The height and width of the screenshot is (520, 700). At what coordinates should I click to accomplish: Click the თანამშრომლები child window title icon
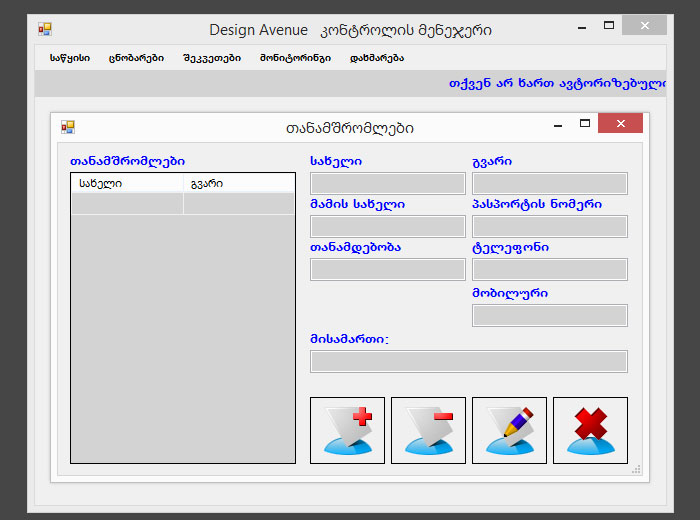(x=68, y=127)
